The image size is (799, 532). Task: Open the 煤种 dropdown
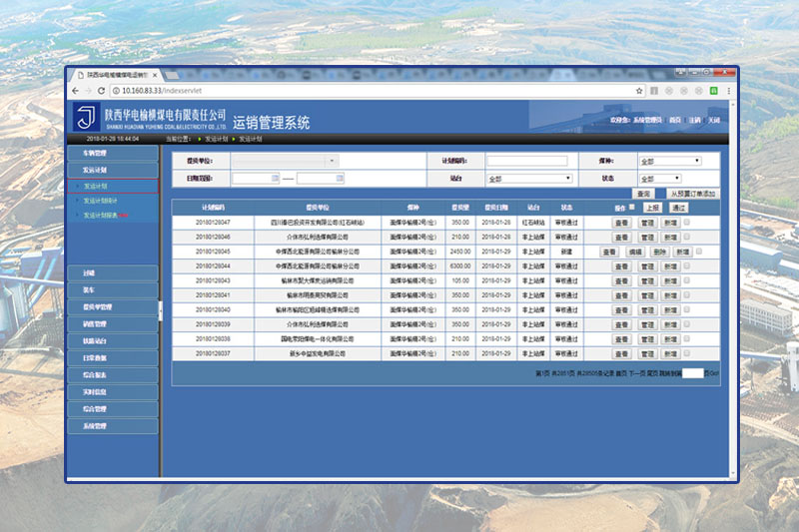pos(668,161)
